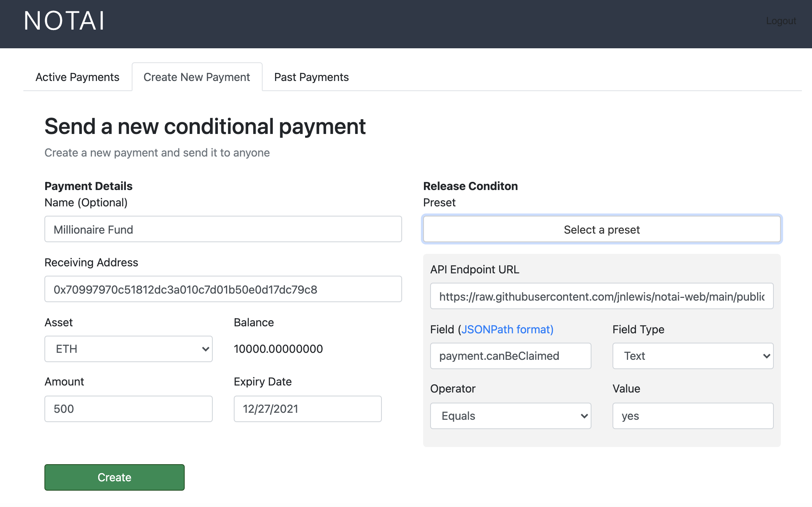Click the Receiving Address field
This screenshot has width=812, height=507.
[223, 289]
